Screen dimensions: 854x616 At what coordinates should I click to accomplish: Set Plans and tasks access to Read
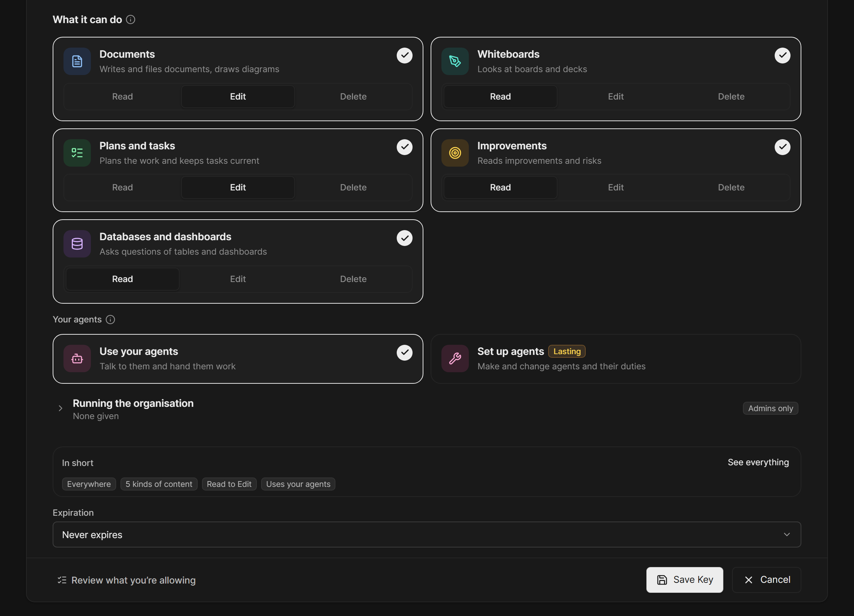click(122, 188)
